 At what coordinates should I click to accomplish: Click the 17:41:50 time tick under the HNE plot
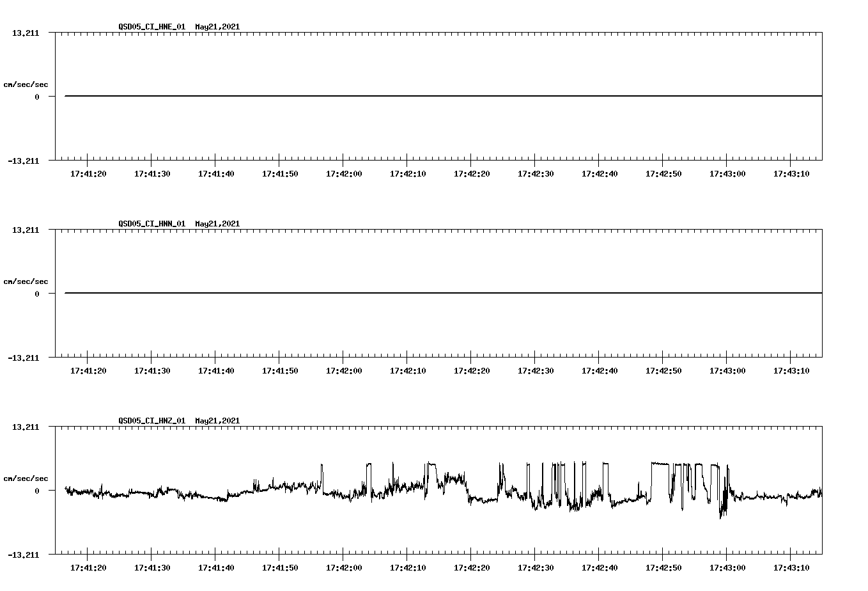click(x=281, y=173)
